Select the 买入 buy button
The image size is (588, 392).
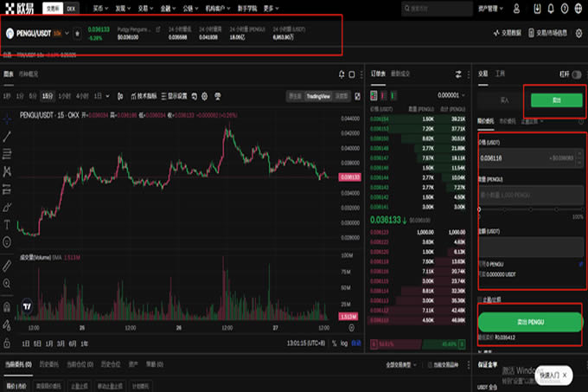(502, 101)
